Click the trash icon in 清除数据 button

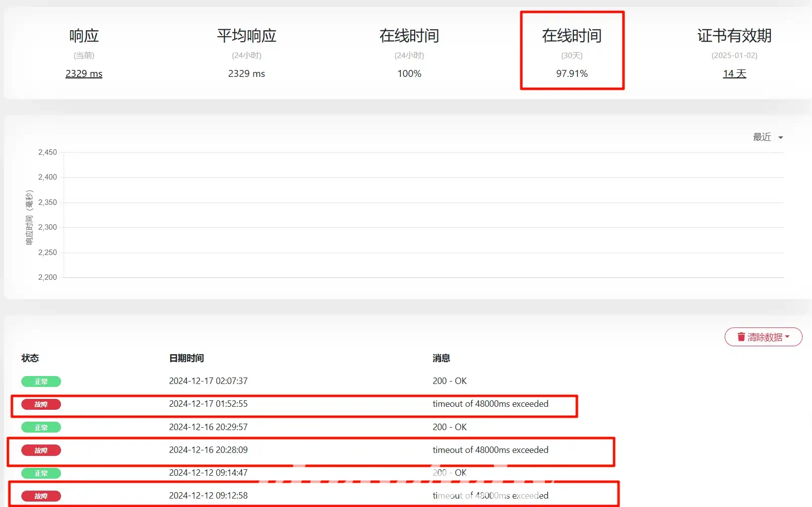click(x=741, y=337)
